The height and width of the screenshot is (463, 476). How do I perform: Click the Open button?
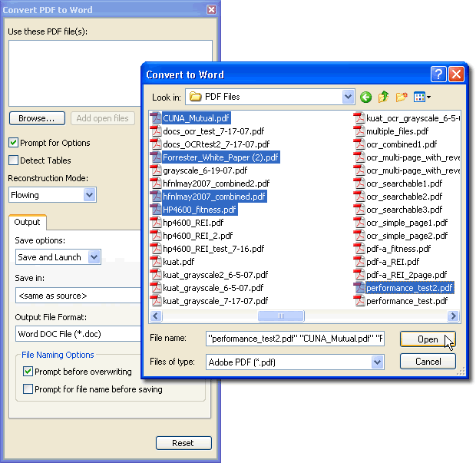(x=428, y=339)
